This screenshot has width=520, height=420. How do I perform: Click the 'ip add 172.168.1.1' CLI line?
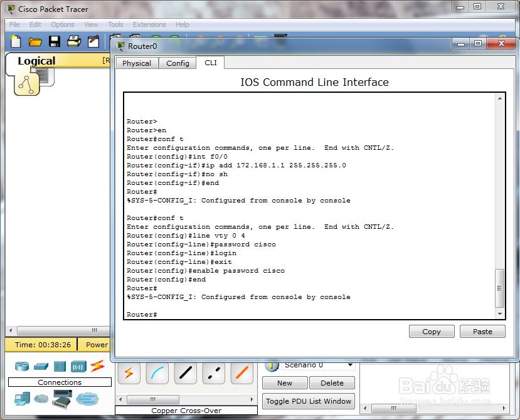point(236,165)
